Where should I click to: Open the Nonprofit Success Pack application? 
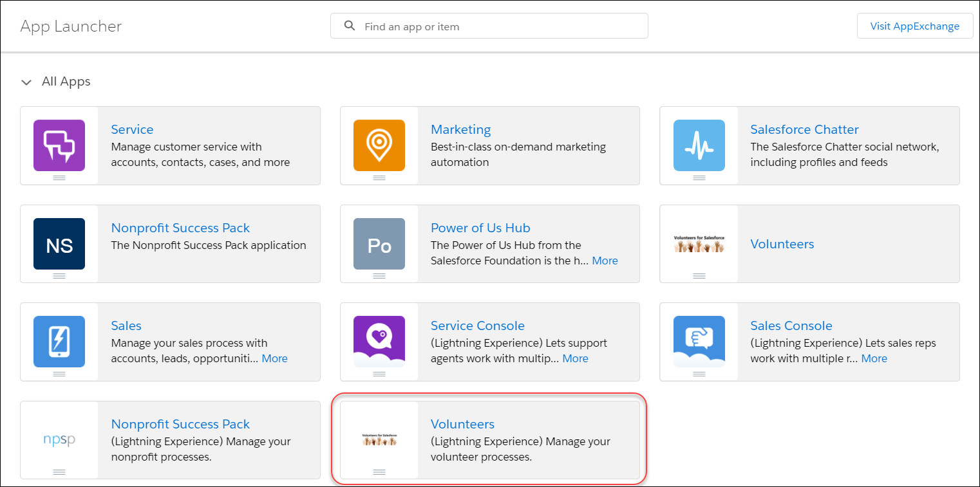point(180,227)
